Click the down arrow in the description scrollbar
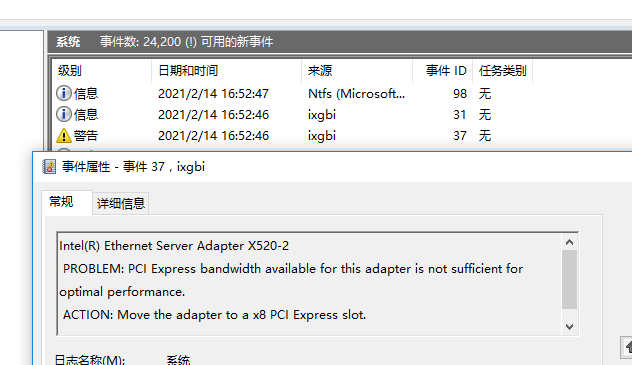This screenshot has height=365, width=632. pos(569,327)
